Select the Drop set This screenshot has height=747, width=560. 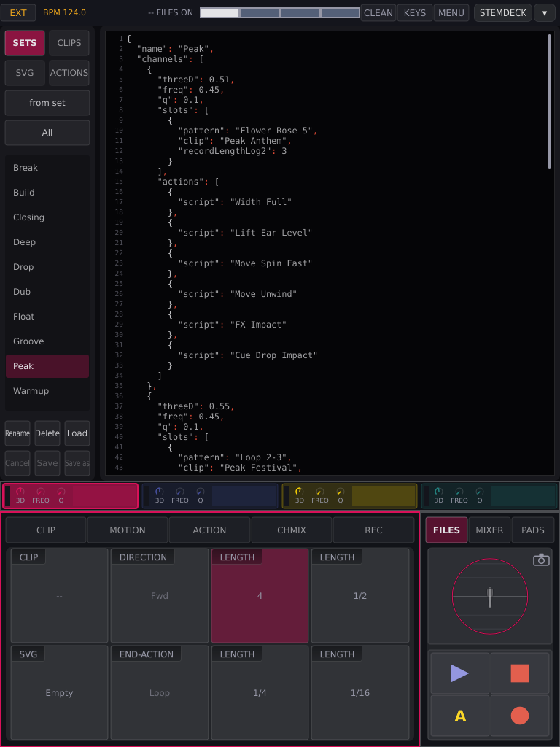point(47,267)
